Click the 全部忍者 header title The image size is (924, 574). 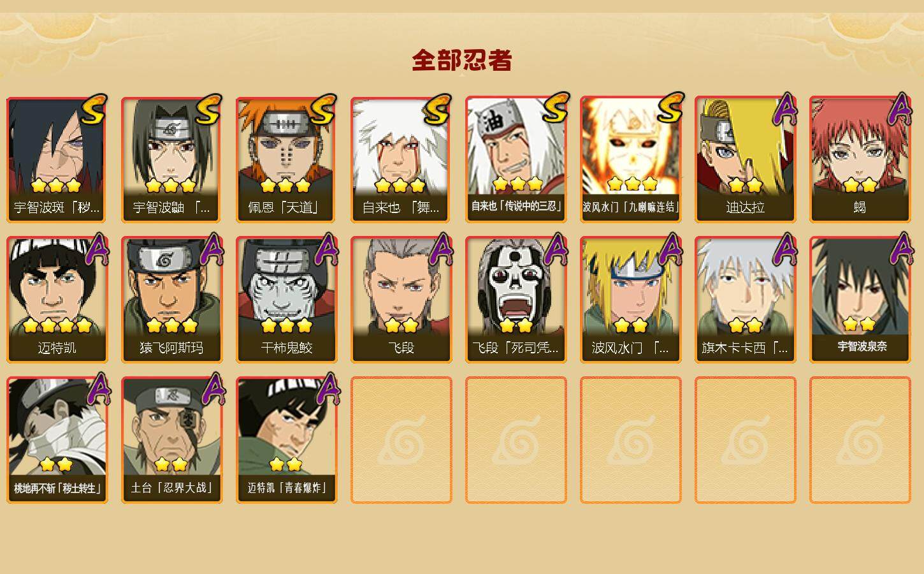pyautogui.click(x=462, y=60)
